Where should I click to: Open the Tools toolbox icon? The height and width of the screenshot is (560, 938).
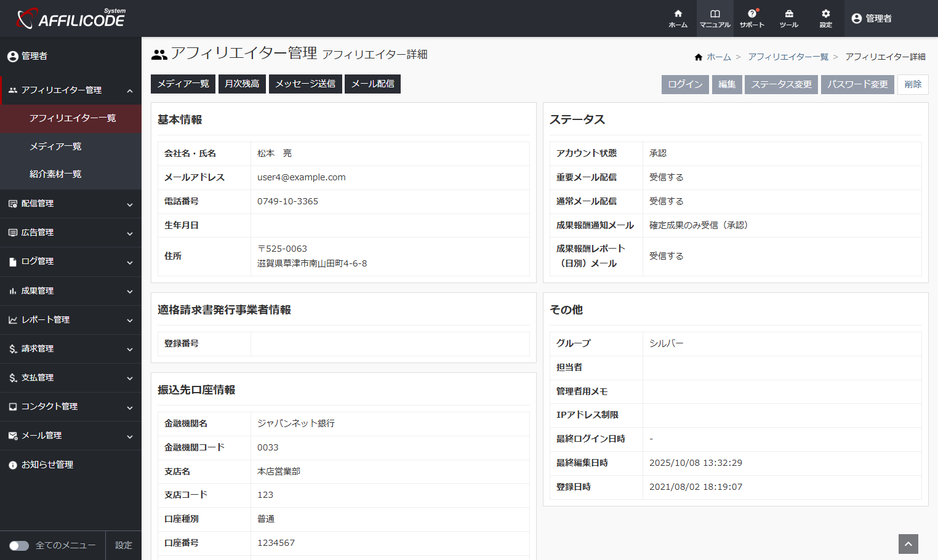(x=788, y=14)
